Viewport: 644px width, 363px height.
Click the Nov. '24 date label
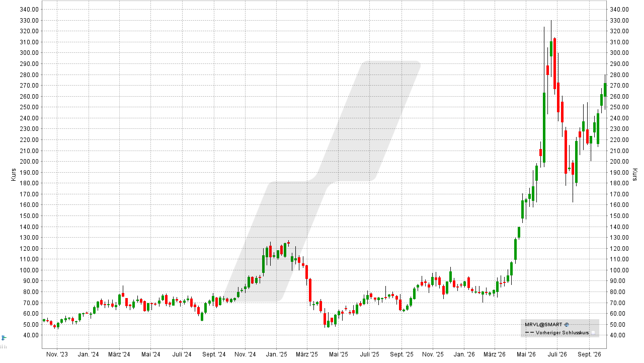tap(245, 354)
